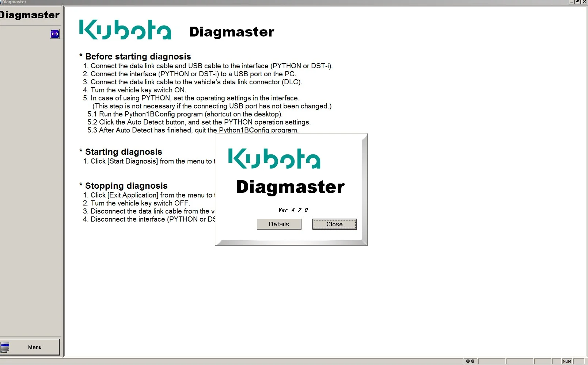Close the Diagmaster application window
Image resolution: width=588 pixels, height=365 pixels.
click(x=584, y=2)
